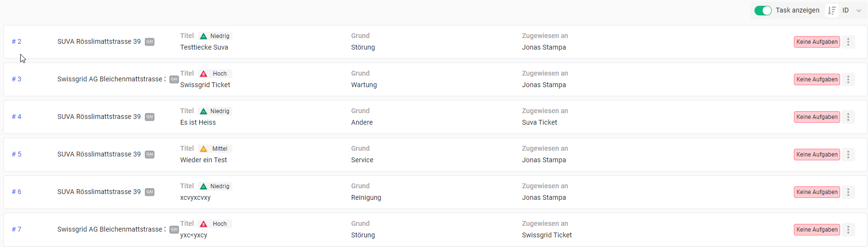The image size is (868, 247).
Task: Open ticket link # 7
Action: click(17, 230)
